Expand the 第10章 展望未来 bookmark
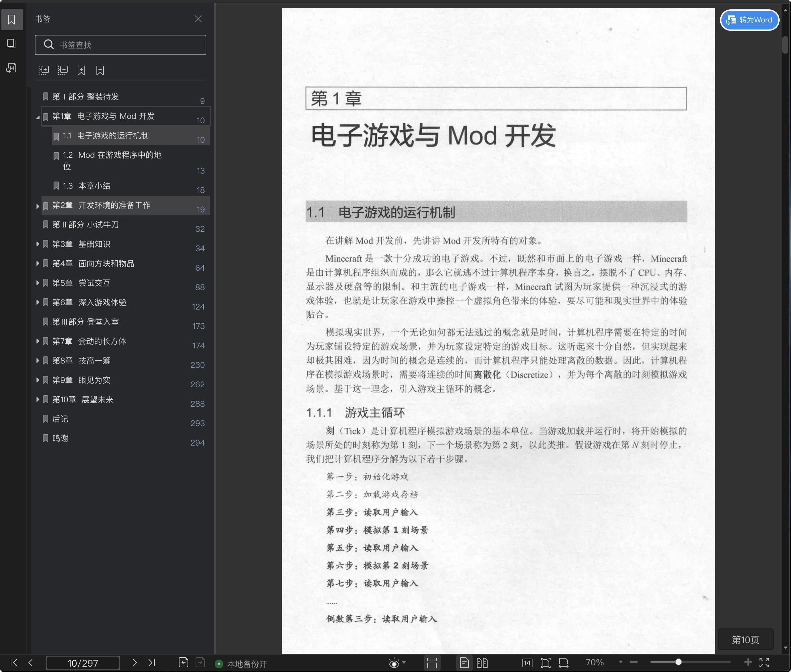The image size is (791, 672). [x=38, y=399]
